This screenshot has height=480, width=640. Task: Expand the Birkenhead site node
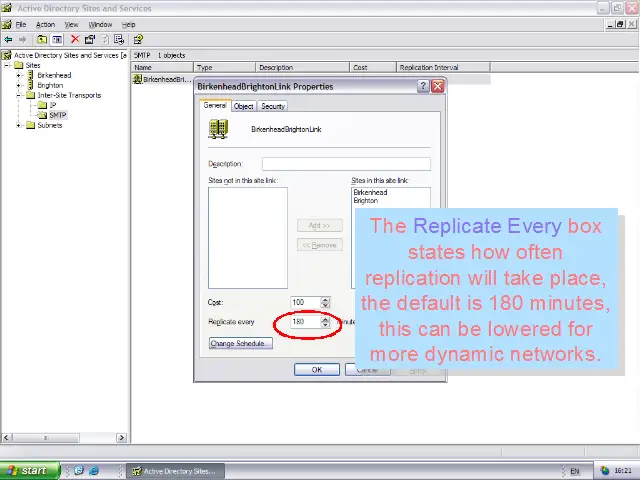[18, 75]
